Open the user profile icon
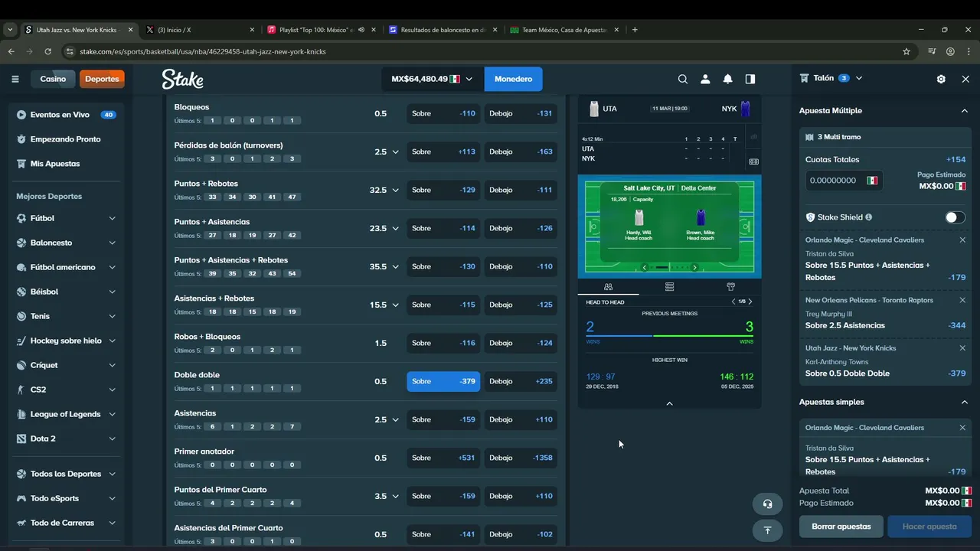 [705, 79]
